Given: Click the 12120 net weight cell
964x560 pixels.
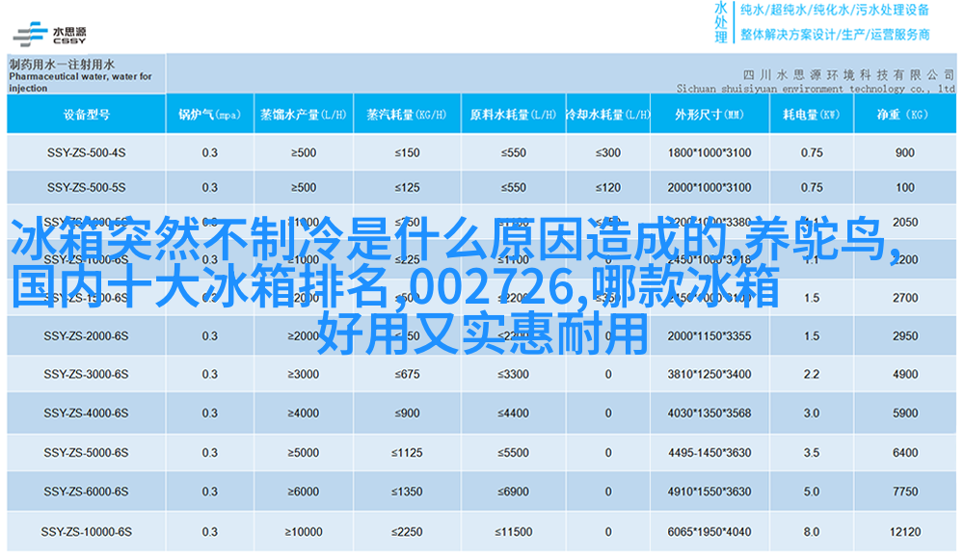Looking at the screenshot, I should coord(903,532).
